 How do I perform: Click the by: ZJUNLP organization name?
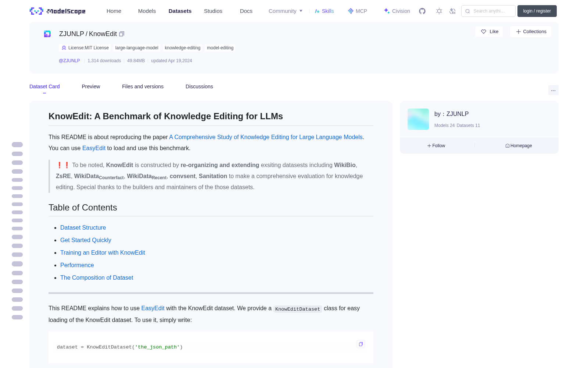coord(451,114)
